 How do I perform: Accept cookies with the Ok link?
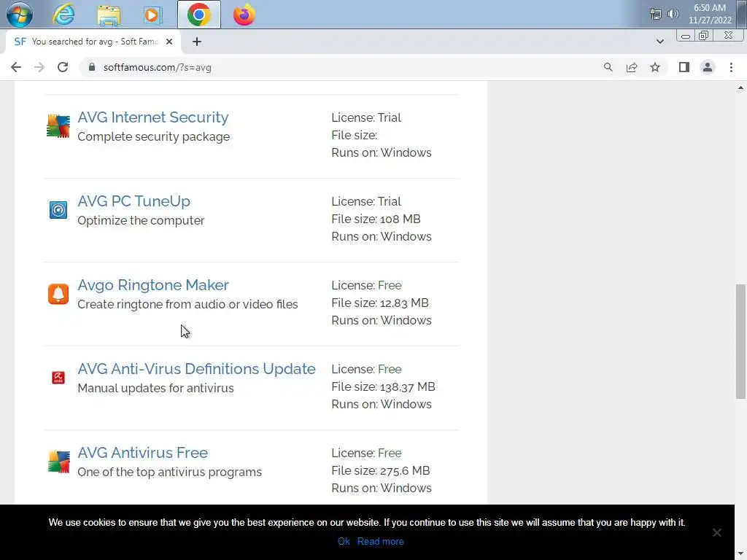(x=344, y=542)
